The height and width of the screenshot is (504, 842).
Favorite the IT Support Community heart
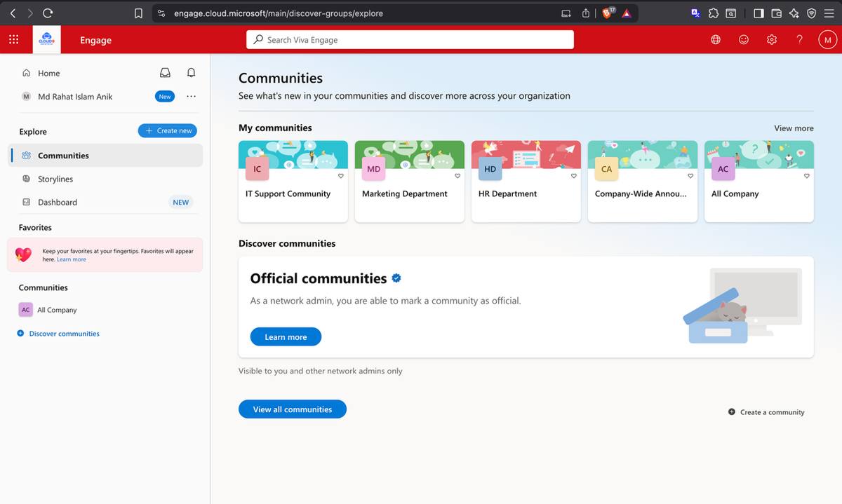coord(340,176)
